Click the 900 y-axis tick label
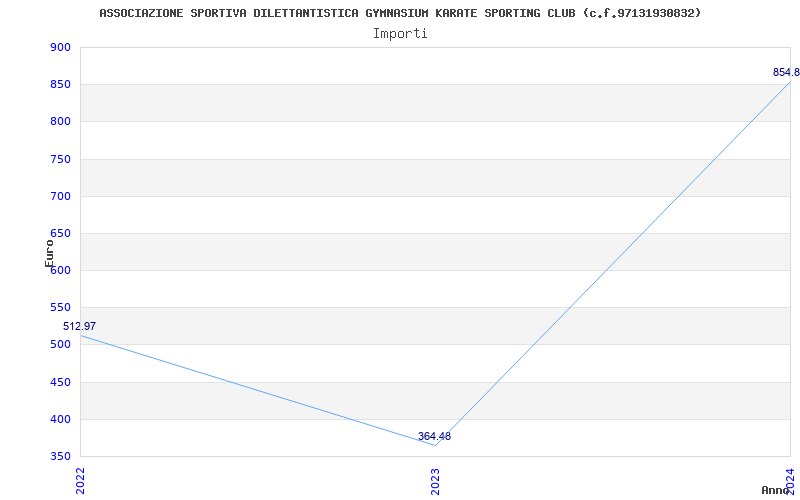Viewport: 800px width, 500px height. [x=60, y=47]
